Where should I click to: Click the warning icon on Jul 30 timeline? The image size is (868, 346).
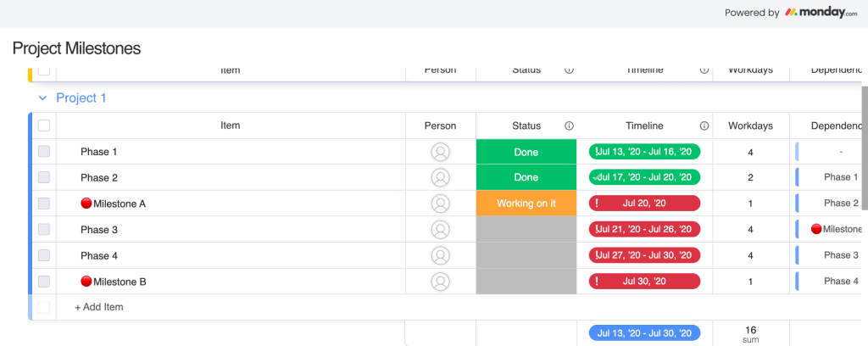pos(597,282)
